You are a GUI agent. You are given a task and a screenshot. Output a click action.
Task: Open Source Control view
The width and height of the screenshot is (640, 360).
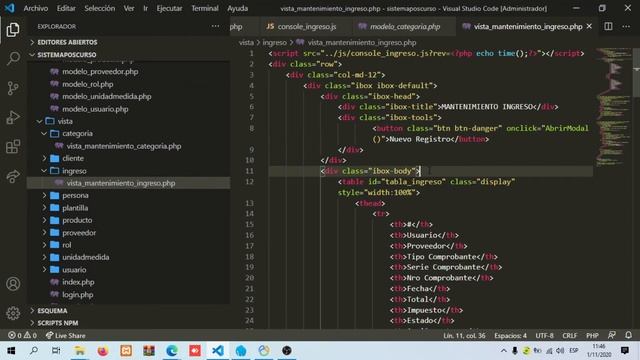coord(13,88)
